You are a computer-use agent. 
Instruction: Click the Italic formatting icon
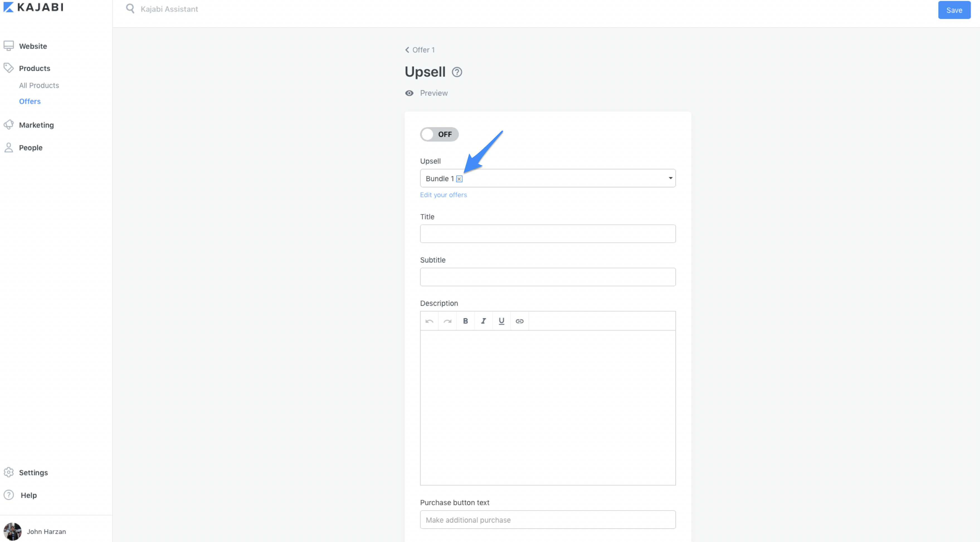[x=483, y=321]
